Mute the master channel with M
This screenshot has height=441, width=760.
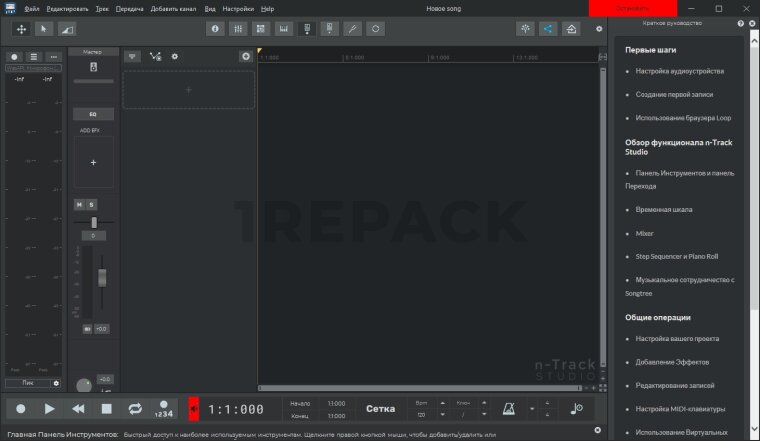pyautogui.click(x=80, y=205)
